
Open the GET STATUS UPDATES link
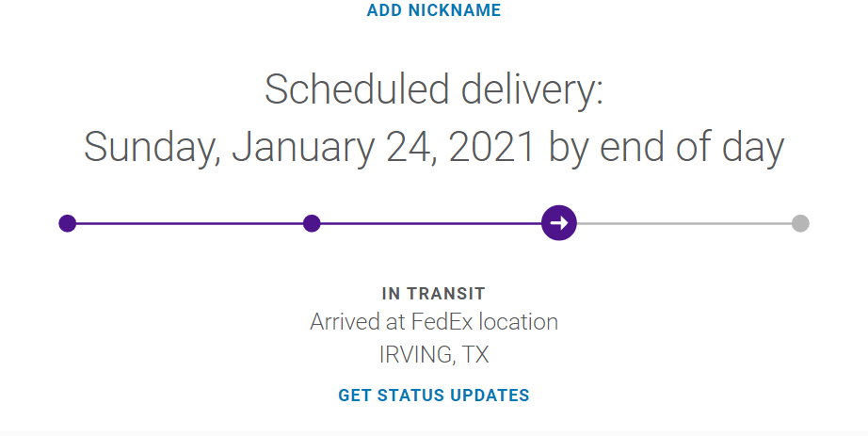coord(434,396)
